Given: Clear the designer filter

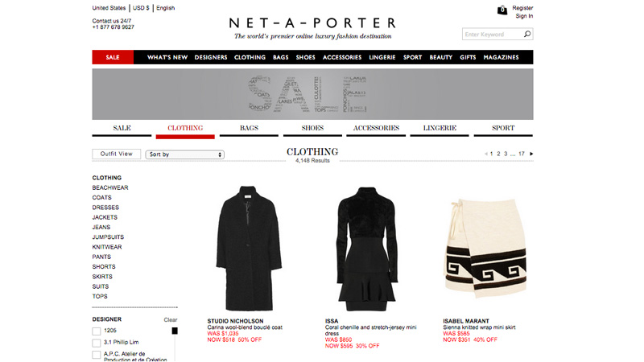Looking at the screenshot, I should click(171, 319).
